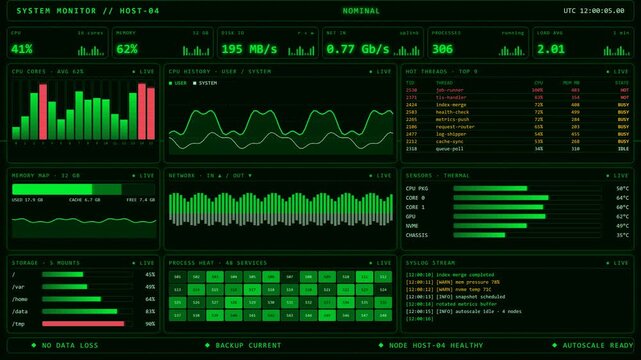Click the UTC 12:00:05.00 clock

coord(594,11)
